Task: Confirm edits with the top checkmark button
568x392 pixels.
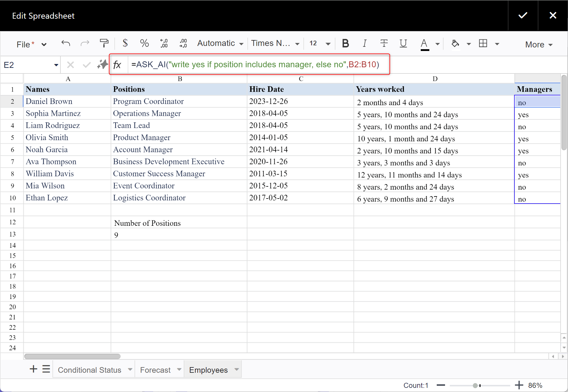Action: 523,15
